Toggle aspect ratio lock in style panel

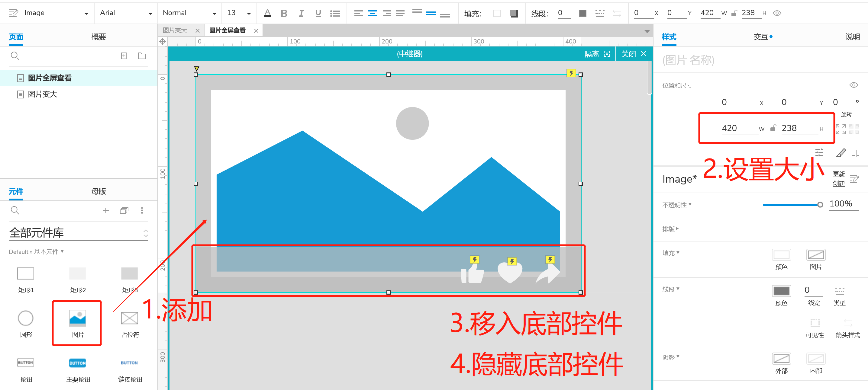pyautogui.click(x=773, y=128)
